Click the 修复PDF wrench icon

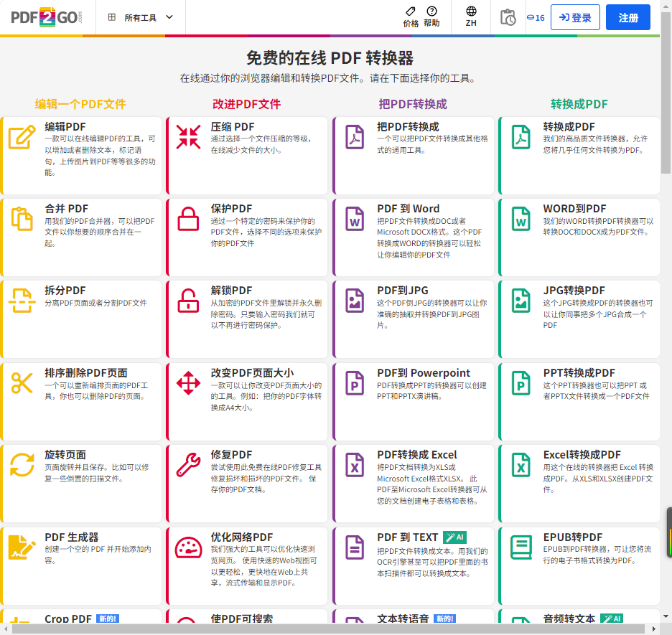(188, 464)
